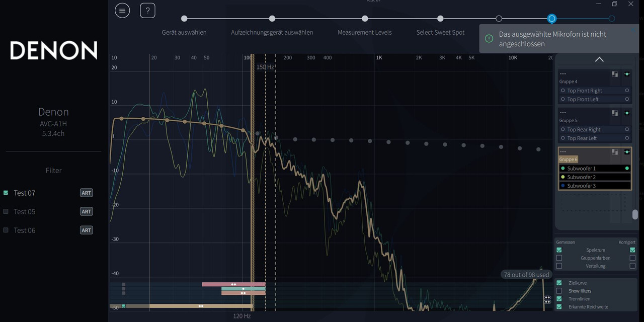Screen dimensions: 644x322
Task: Click the Denon AVC-A1H device name
Action: (x=53, y=123)
